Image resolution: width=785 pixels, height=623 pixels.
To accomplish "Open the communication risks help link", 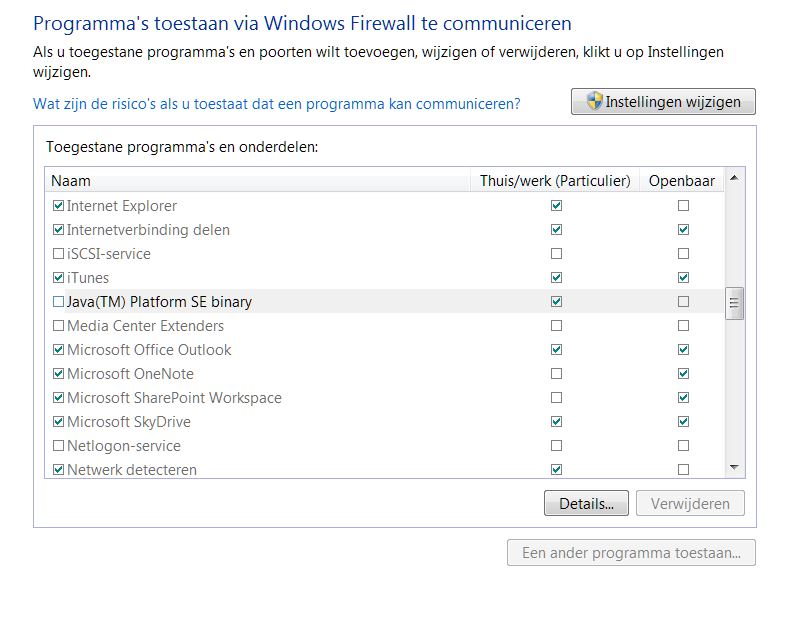I will (277, 104).
